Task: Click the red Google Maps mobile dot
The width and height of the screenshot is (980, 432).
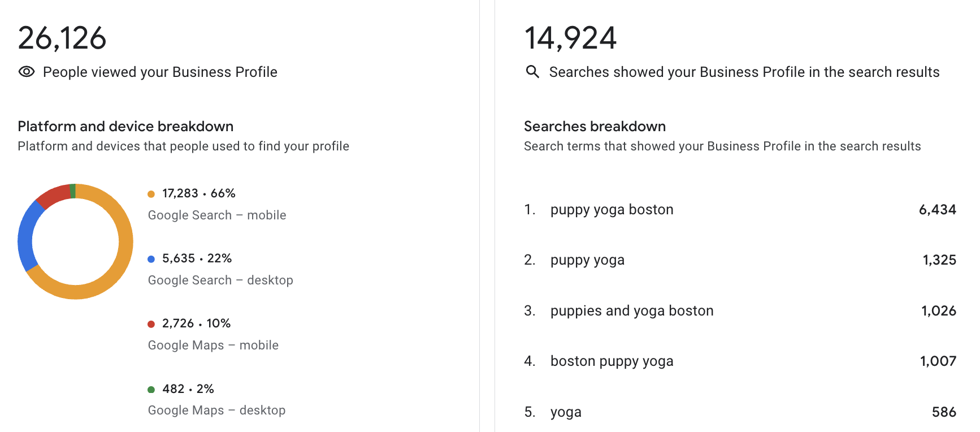Action: (x=151, y=324)
